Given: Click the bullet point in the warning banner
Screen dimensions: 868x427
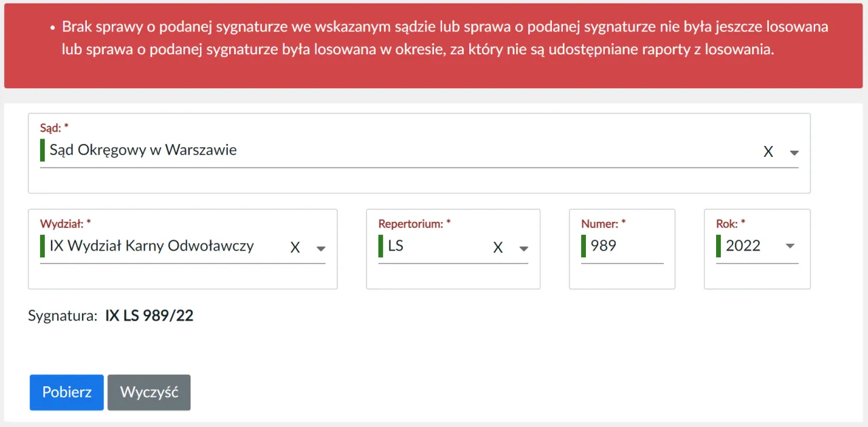Looking at the screenshot, I should click(52, 28).
